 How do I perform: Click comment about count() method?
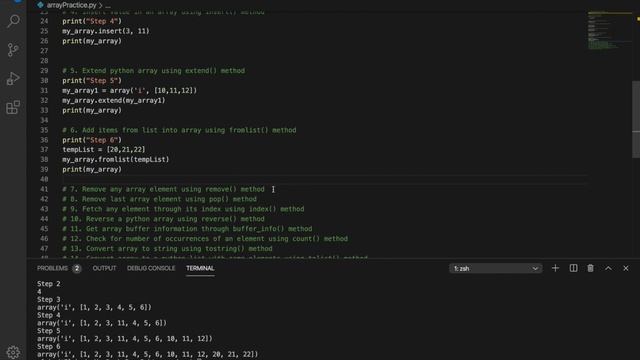205,239
